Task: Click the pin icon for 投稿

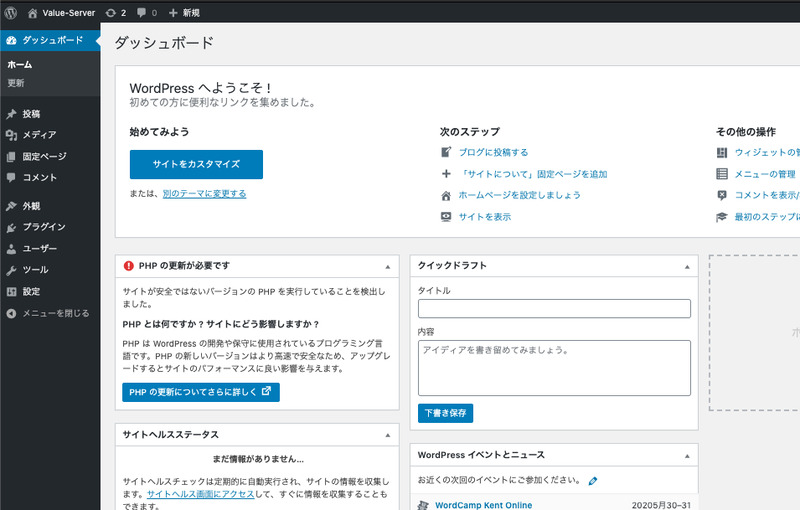Action: 11,114
